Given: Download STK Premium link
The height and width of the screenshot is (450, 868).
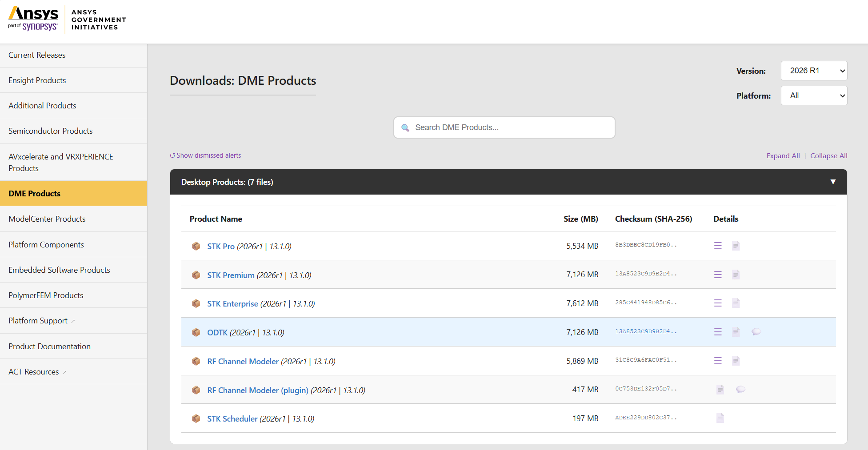Looking at the screenshot, I should (231, 275).
